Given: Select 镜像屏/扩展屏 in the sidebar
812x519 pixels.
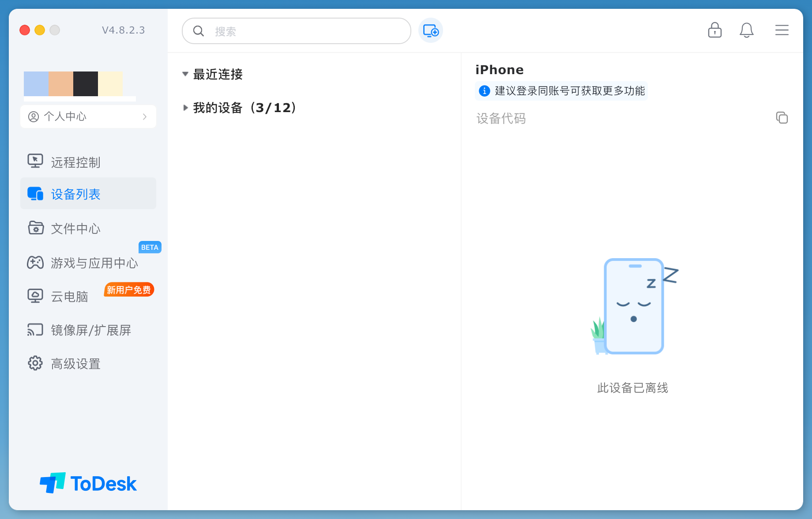Looking at the screenshot, I should (90, 330).
